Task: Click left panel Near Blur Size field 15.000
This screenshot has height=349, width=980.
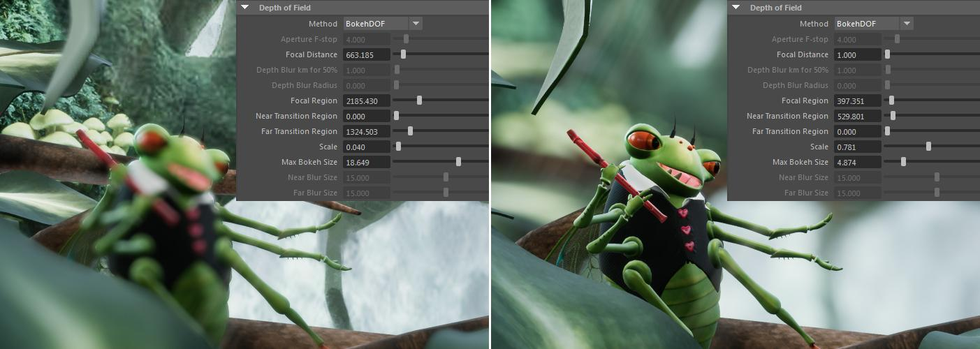Action: click(366, 177)
